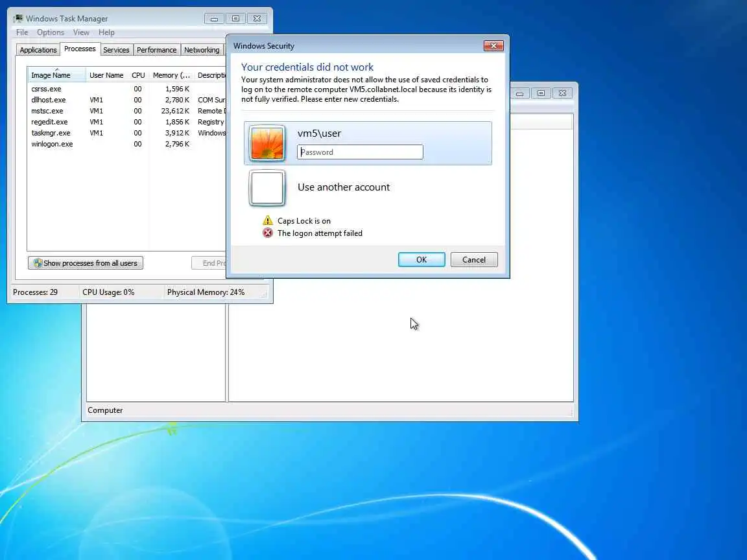The width and height of the screenshot is (747, 560).
Task: Switch to the Applications tab
Action: click(38, 50)
